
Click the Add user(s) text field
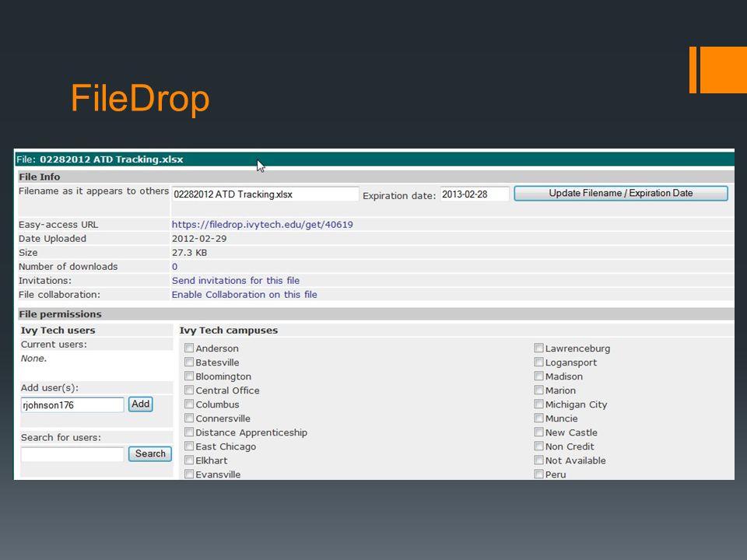[x=72, y=404]
